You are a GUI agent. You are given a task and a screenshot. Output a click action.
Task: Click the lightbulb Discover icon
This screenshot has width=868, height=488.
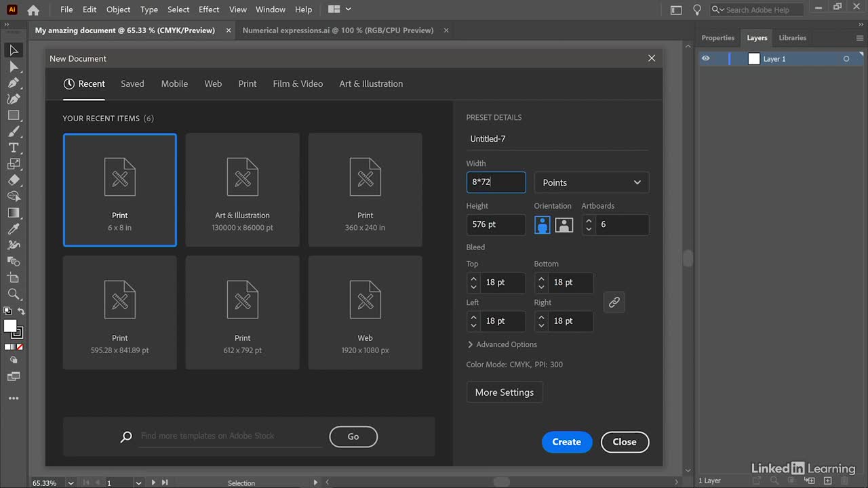pos(696,9)
